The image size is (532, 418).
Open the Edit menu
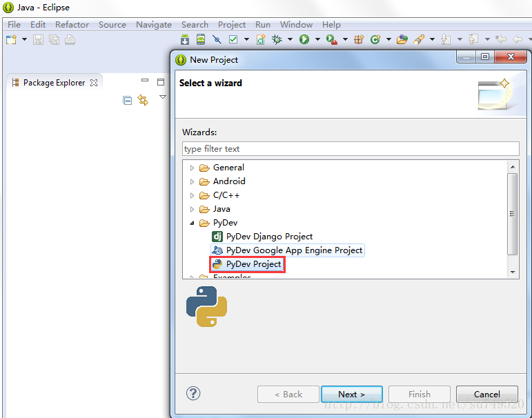(x=38, y=25)
